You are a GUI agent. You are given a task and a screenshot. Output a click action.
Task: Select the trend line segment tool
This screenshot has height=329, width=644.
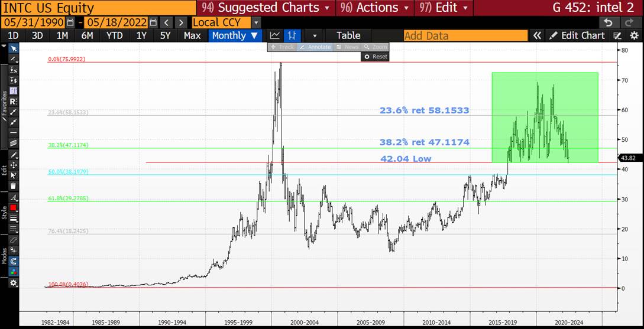point(14,112)
